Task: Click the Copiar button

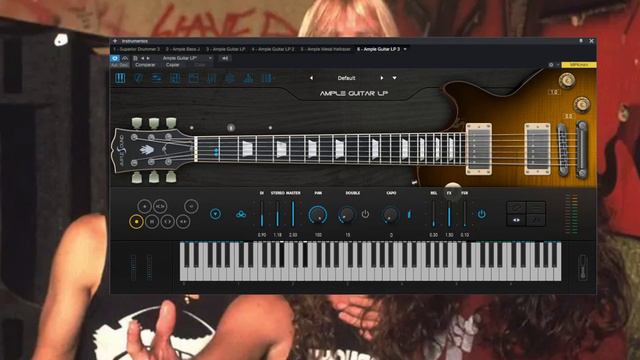Action: pos(173,65)
